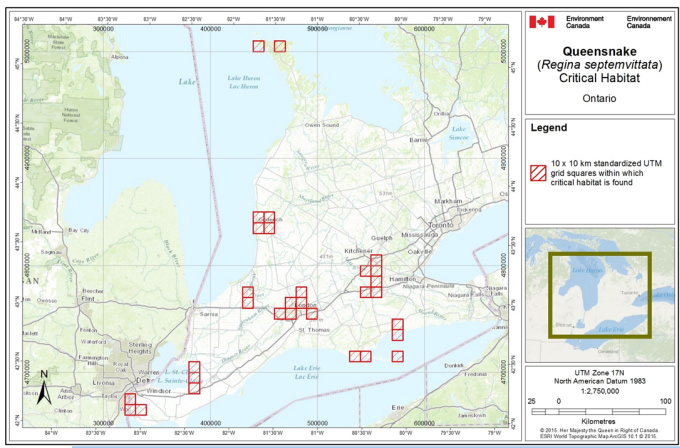Select the hatched grid square near Windsor
This screenshot has height=448, width=680.
(135, 404)
